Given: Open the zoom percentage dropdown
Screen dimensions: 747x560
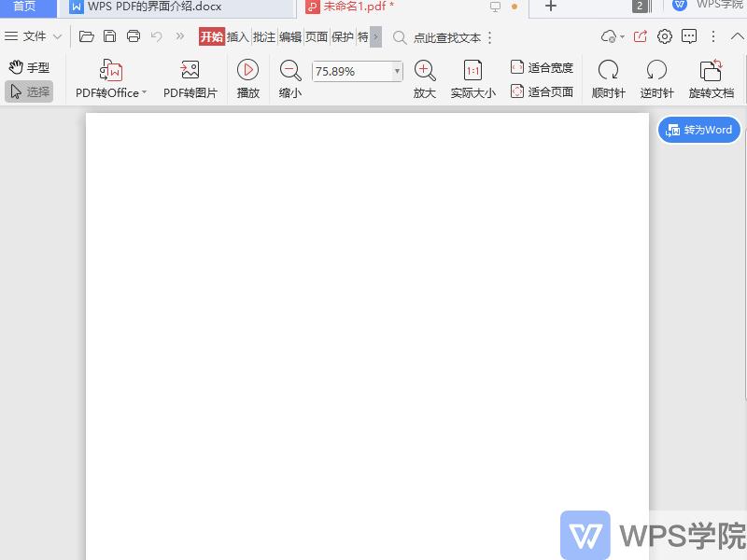Looking at the screenshot, I should click(x=397, y=71).
